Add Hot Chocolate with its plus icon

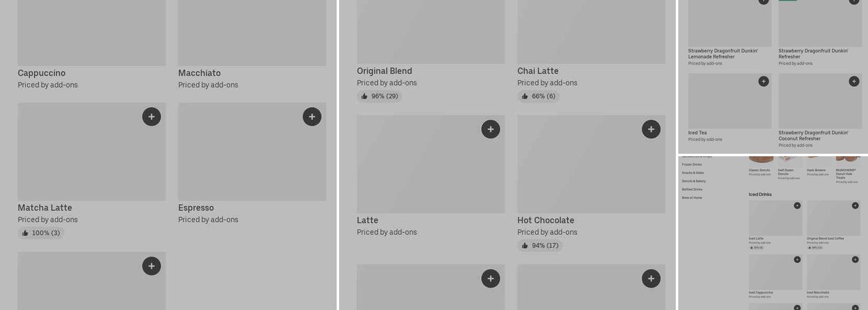pyautogui.click(x=651, y=129)
